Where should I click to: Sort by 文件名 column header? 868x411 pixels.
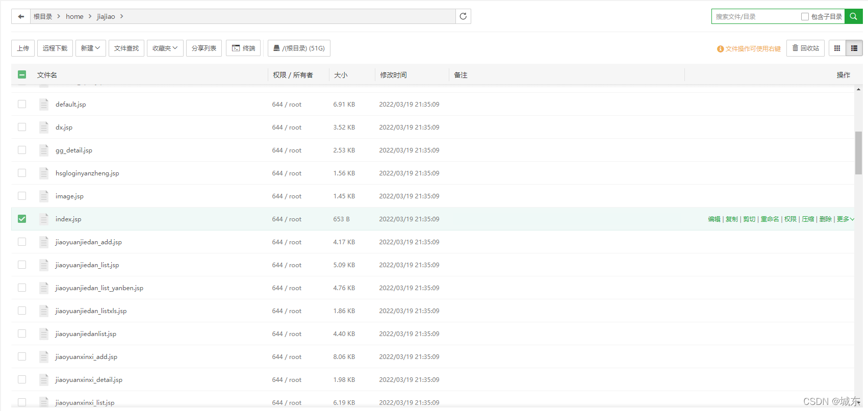pyautogui.click(x=47, y=75)
